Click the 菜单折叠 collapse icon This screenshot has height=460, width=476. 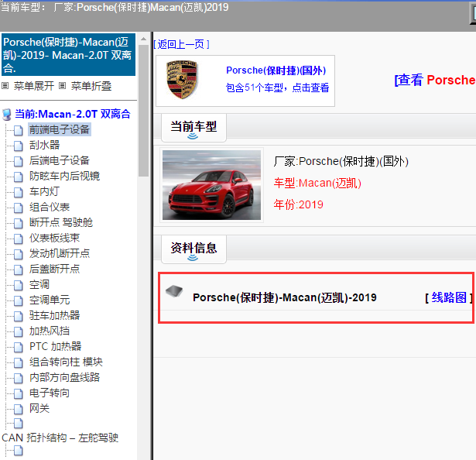pyautogui.click(x=62, y=86)
